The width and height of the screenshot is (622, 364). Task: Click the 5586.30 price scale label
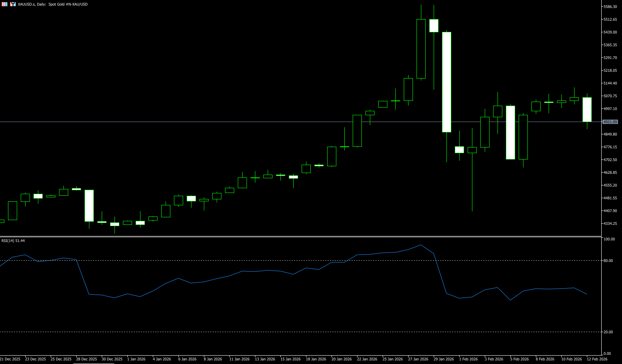click(x=610, y=7)
